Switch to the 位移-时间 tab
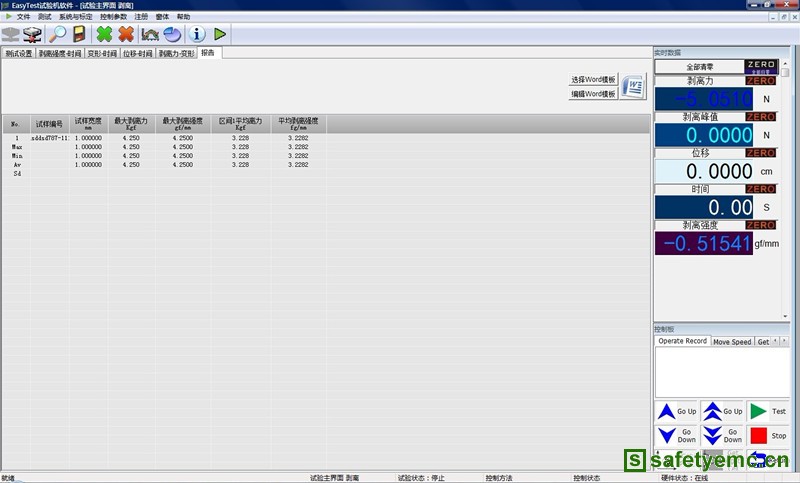 coord(137,54)
